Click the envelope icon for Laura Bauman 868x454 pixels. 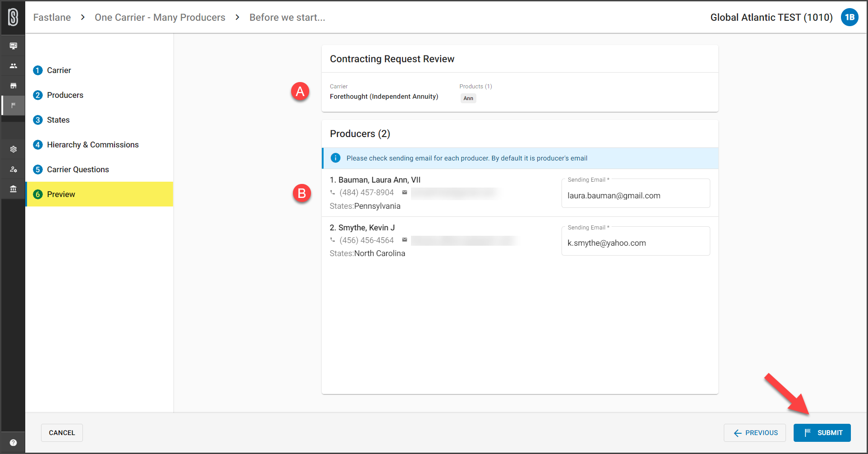[405, 193]
